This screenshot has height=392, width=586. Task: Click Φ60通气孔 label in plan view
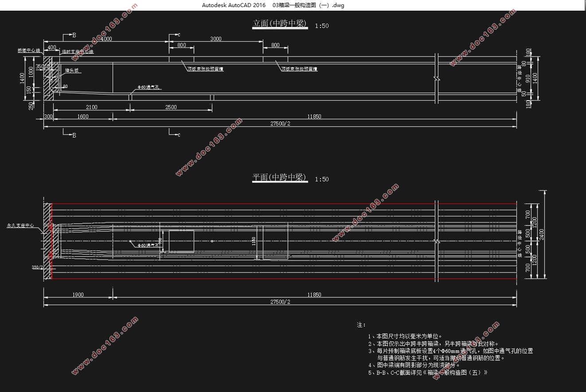click(x=148, y=245)
